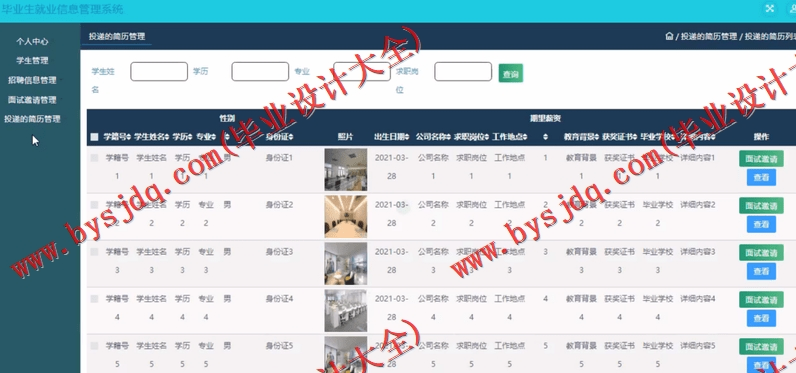Sort table by 教育背景 column
The image size is (796, 373).
point(581,137)
